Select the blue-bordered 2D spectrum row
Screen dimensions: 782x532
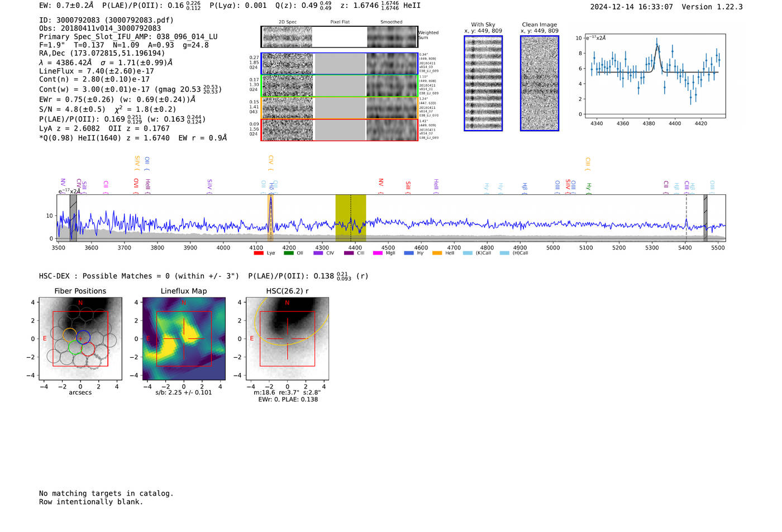click(340, 64)
